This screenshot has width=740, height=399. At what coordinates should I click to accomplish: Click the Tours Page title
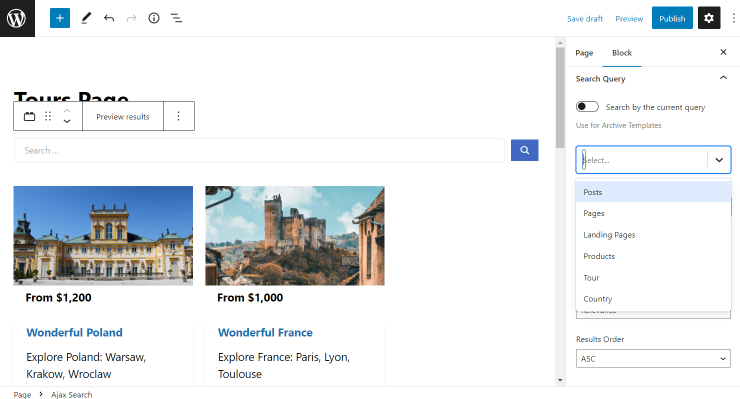pos(71,96)
